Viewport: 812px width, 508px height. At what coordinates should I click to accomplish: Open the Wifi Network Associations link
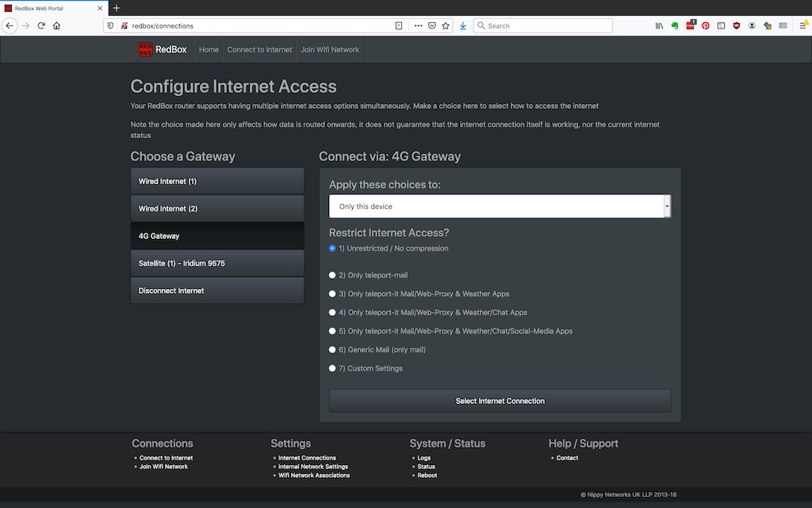tap(314, 475)
